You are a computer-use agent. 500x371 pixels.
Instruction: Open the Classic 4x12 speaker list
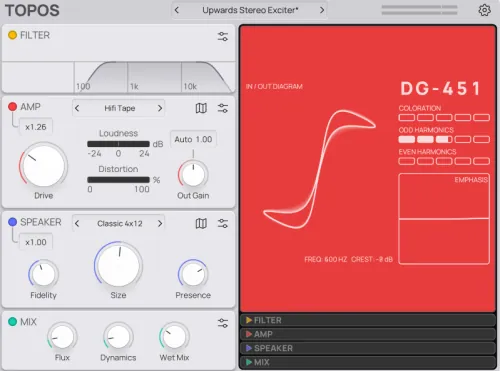[120, 223]
